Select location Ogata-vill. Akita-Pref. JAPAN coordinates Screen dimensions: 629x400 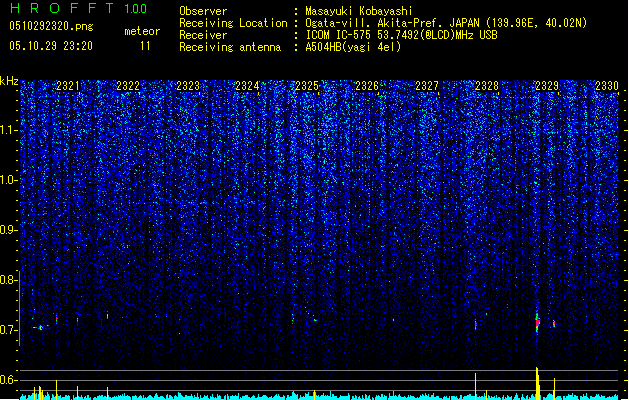point(446,23)
